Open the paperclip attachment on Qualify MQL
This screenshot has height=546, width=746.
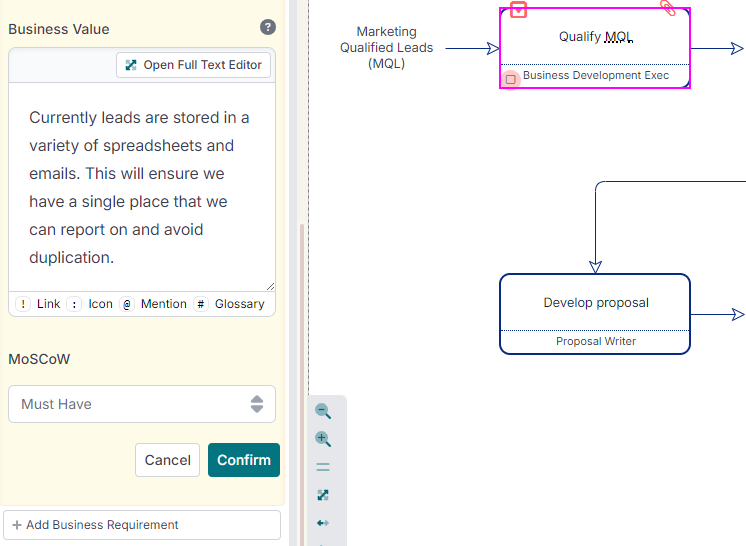click(x=668, y=8)
